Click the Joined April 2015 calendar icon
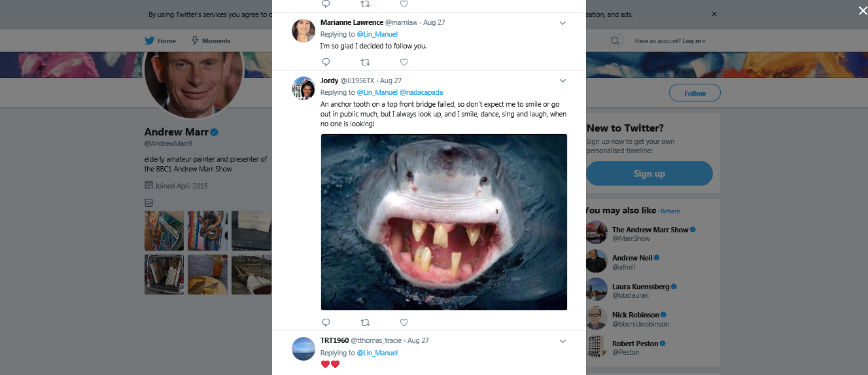868x375 pixels. pos(148,186)
